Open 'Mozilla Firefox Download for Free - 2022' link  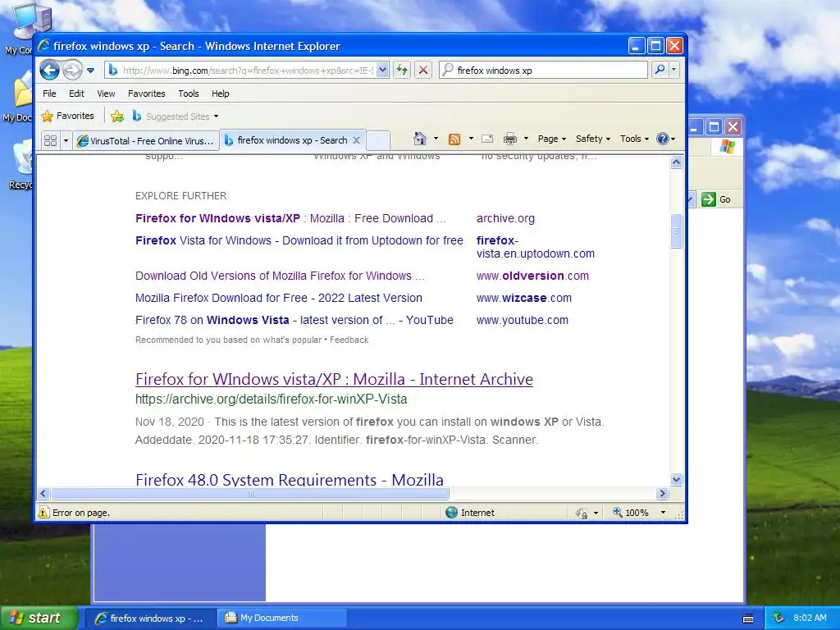tap(279, 298)
